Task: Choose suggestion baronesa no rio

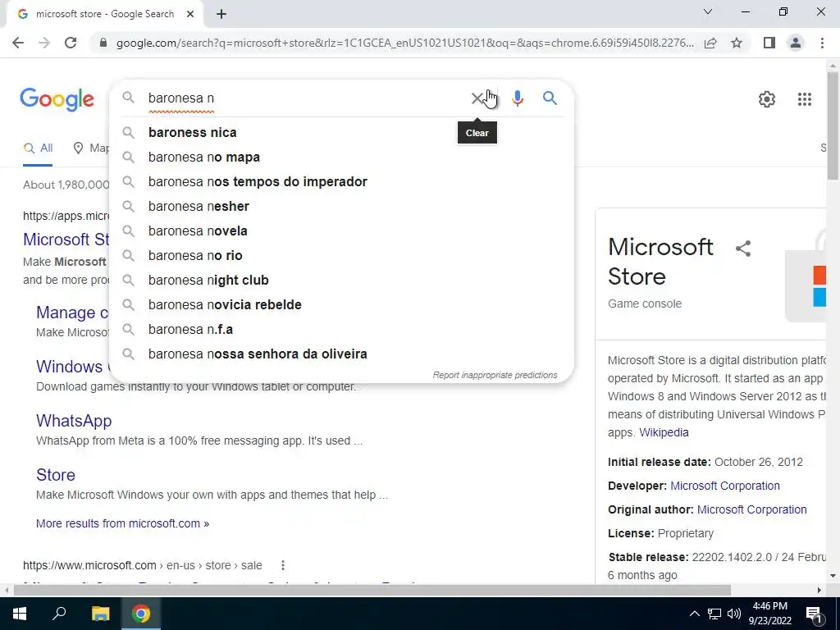Action: pos(342,256)
